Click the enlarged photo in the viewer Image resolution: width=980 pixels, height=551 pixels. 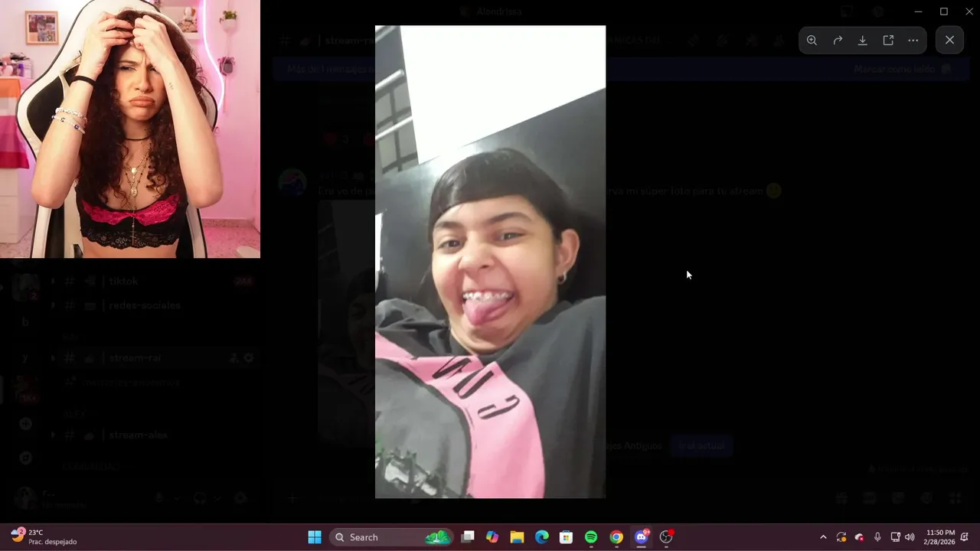(x=490, y=262)
